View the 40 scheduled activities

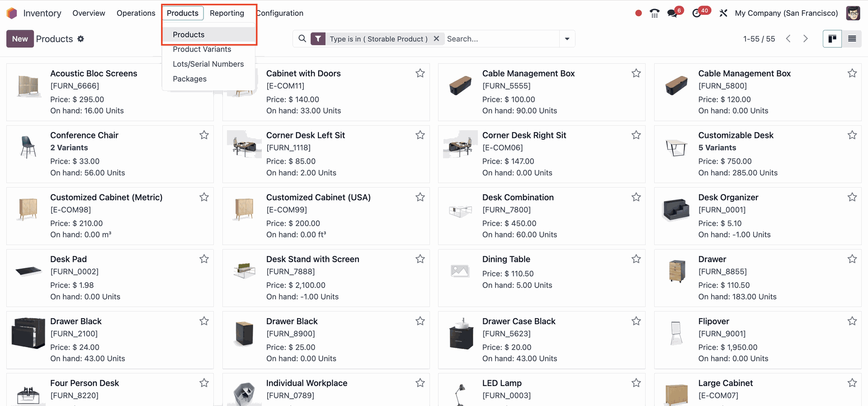click(x=697, y=13)
